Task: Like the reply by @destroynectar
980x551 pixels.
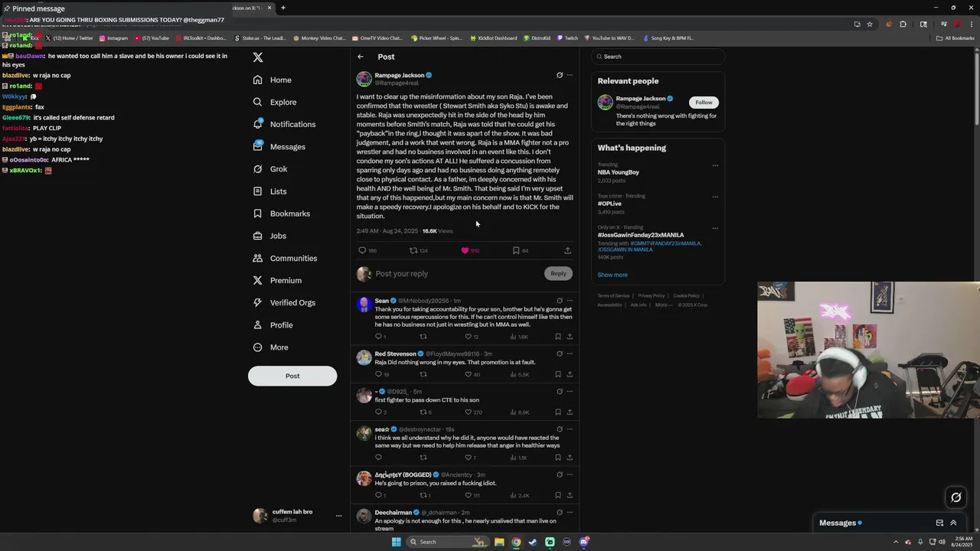Action: [x=469, y=458]
